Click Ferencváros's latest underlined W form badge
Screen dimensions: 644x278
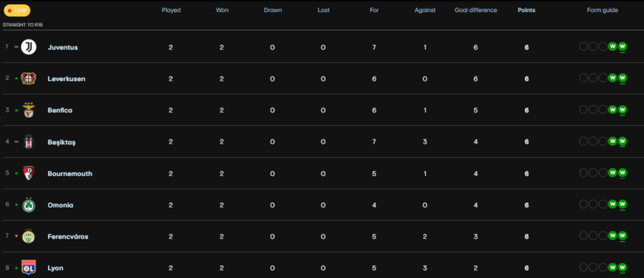click(623, 236)
